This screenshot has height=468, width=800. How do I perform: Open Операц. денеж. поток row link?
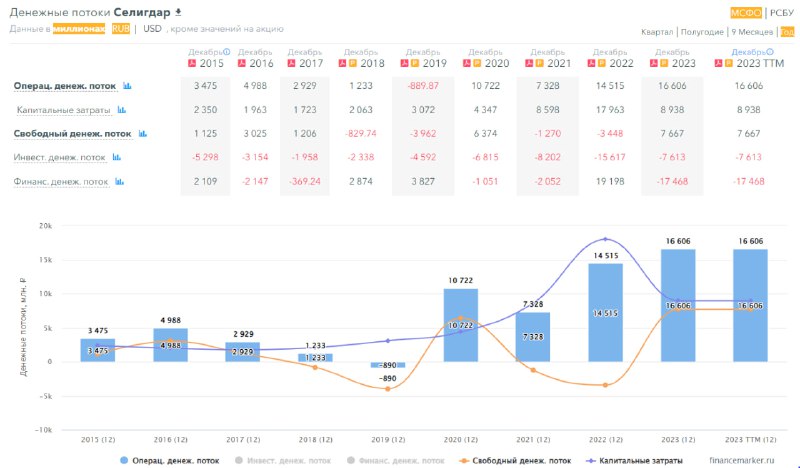coord(65,86)
